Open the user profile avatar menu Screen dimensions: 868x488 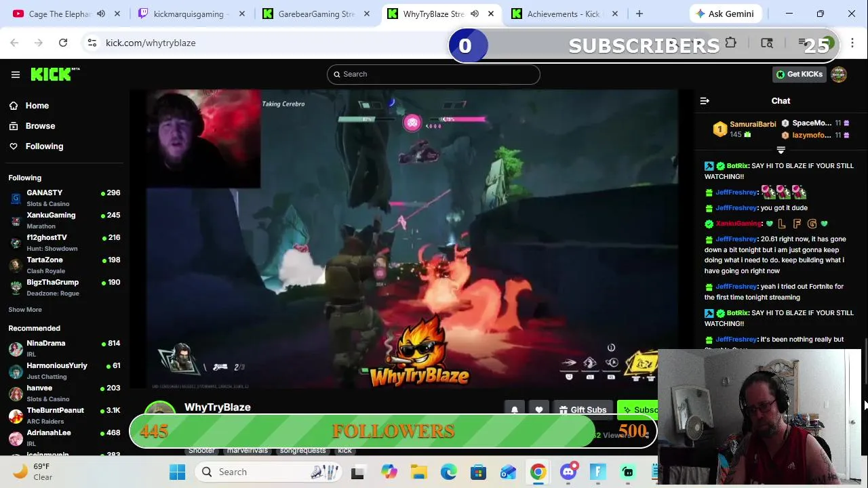pyautogui.click(x=839, y=75)
